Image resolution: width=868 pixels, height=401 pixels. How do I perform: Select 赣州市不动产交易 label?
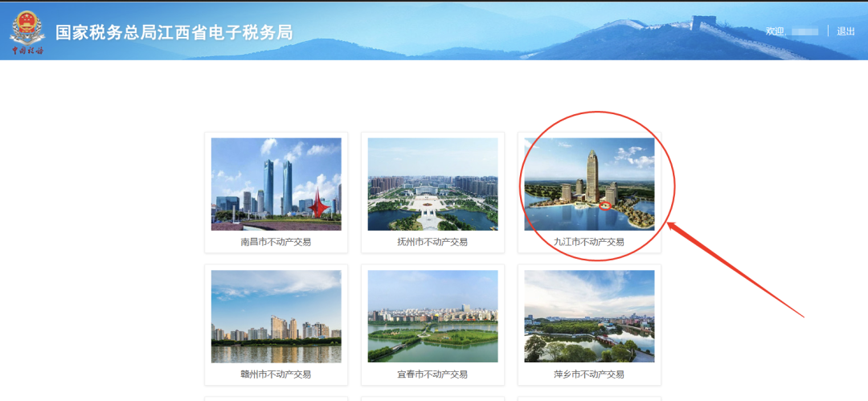click(276, 374)
